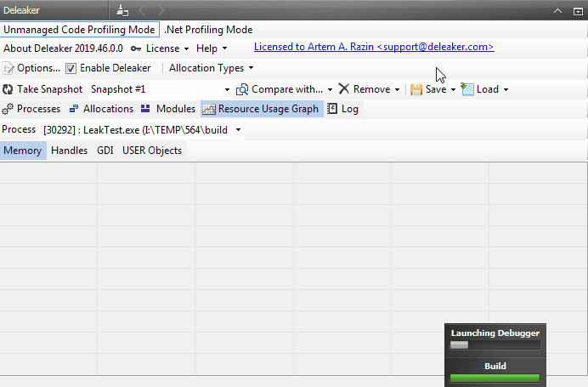Expand the Compare with dropdown arrow
The height and width of the screenshot is (387, 588).
330,89
